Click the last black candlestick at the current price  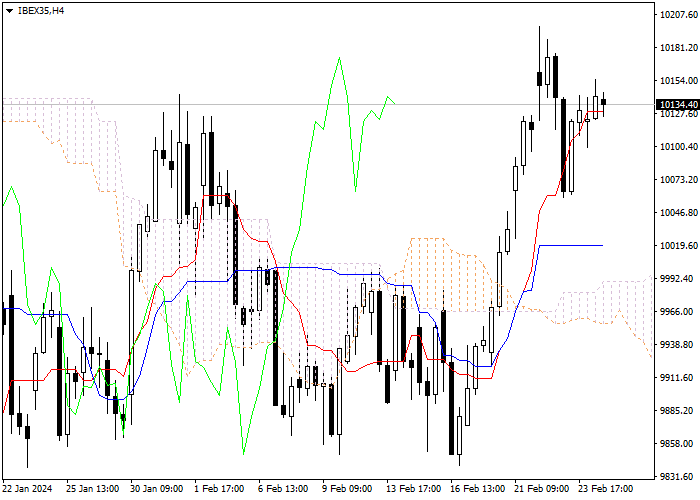[604, 102]
